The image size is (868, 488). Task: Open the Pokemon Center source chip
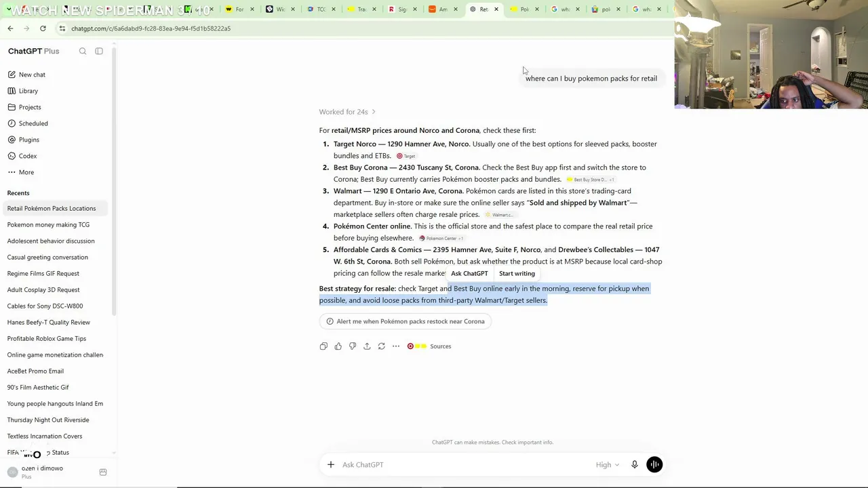click(441, 239)
